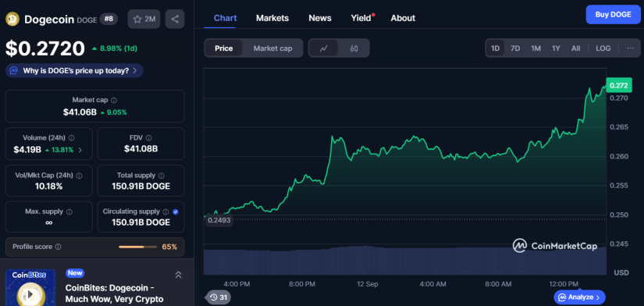
Task: Click the CoinMarketCap AI icon beside price question
Action: 14,71
